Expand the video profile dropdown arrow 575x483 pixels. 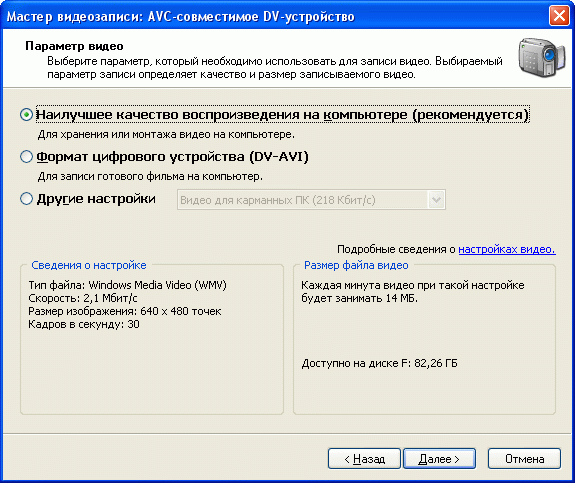(x=436, y=200)
